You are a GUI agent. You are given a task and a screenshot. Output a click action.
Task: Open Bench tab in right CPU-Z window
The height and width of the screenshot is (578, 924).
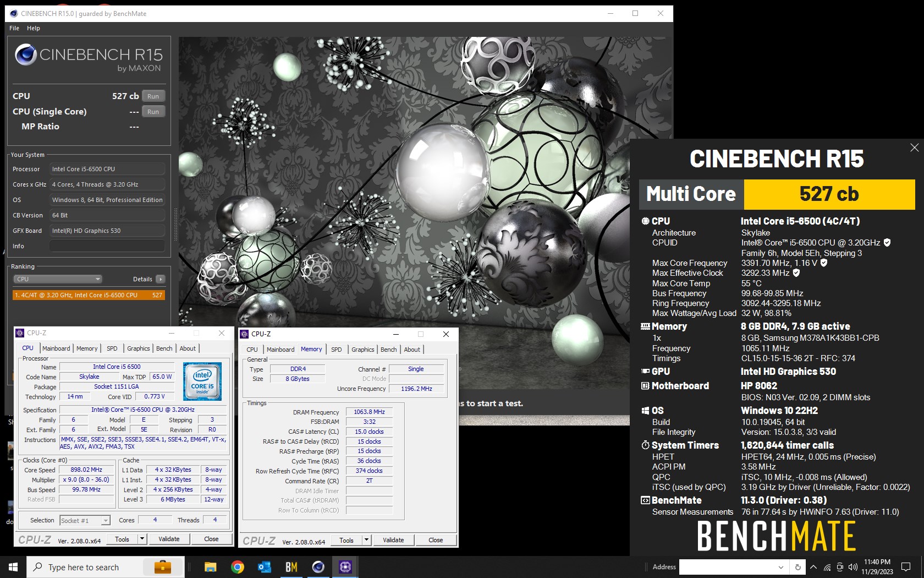tap(388, 350)
